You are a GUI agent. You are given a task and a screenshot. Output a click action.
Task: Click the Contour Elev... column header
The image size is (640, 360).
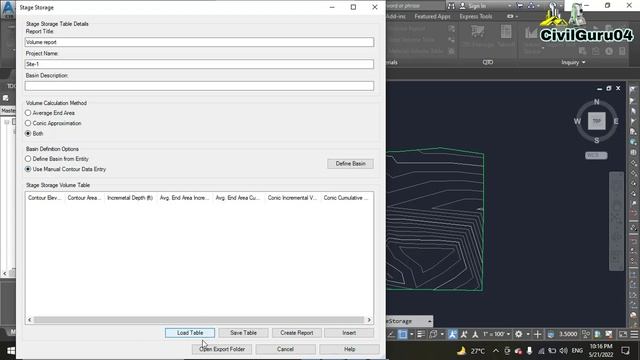44,198
